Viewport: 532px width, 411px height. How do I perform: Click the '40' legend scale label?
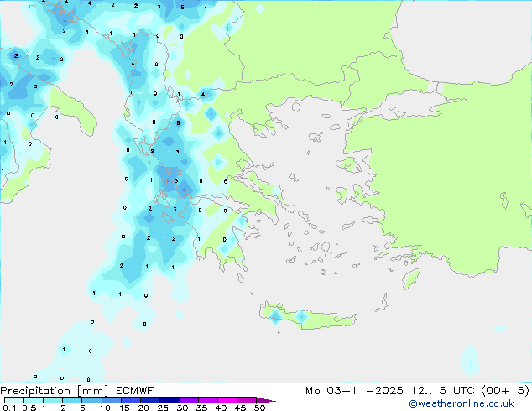[x=221, y=408]
